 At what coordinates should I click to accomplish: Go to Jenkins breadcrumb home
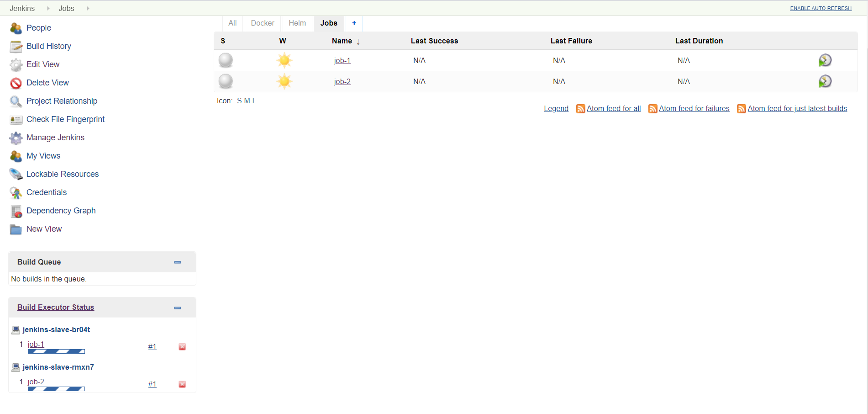22,8
